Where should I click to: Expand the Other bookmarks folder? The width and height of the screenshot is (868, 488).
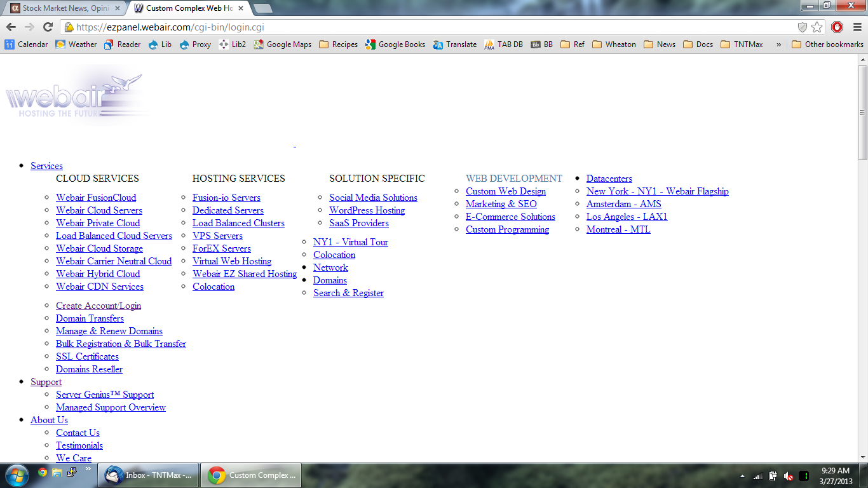[827, 44]
